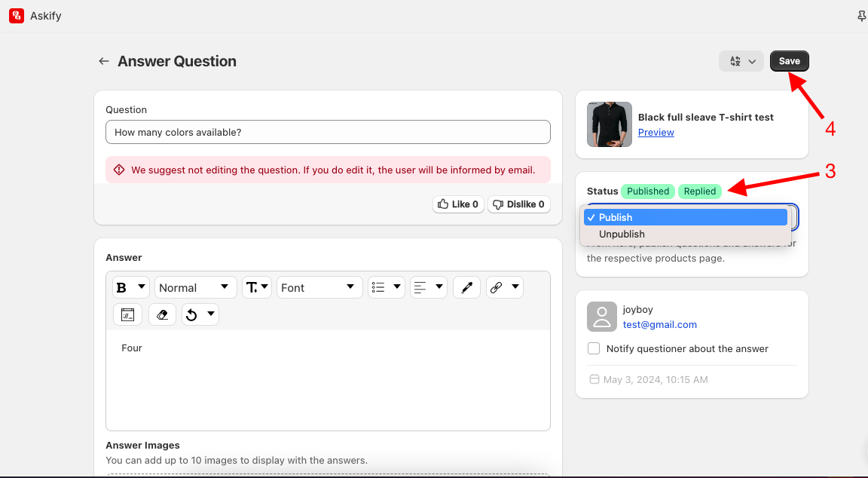
Task: Click the date May 3, 2024, 10:15 AM
Action: [656, 379]
